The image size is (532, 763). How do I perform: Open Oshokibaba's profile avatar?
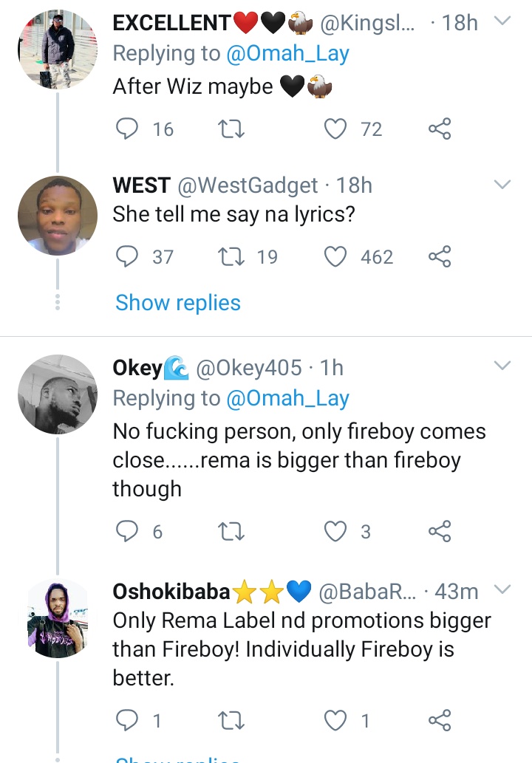pos(58,619)
